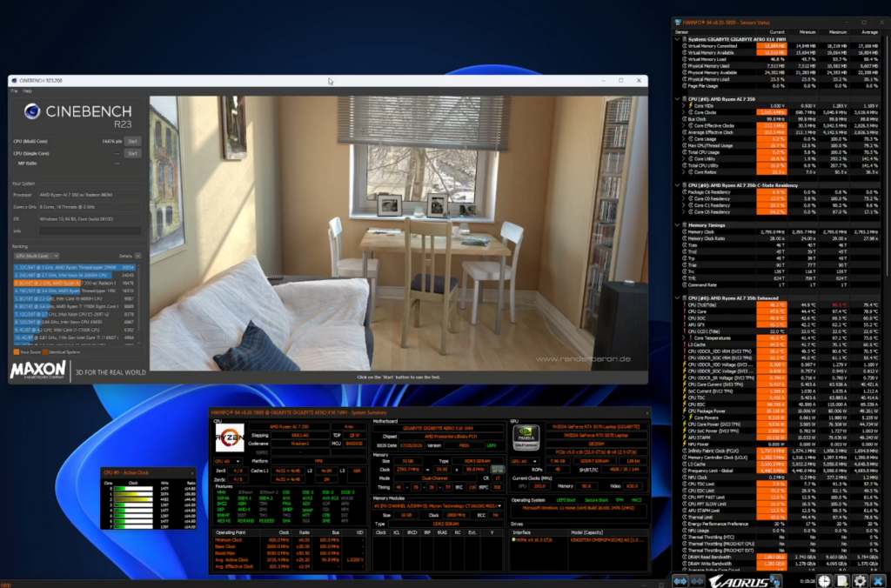Click the Base Clock operating point row

click(x=291, y=546)
